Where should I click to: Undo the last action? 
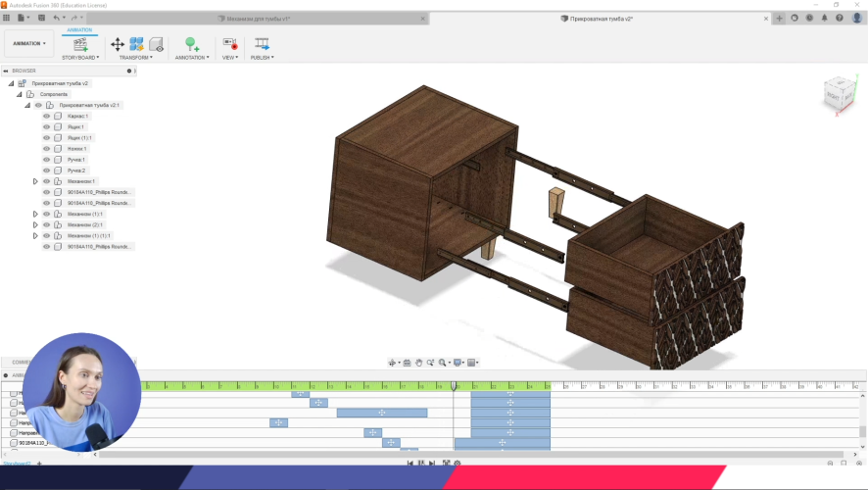57,18
